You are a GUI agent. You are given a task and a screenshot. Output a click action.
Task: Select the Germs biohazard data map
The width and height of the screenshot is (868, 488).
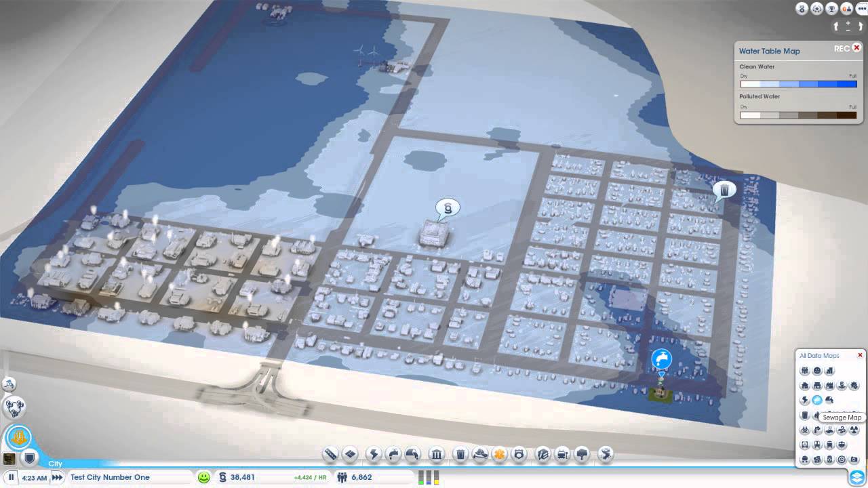pos(805,430)
